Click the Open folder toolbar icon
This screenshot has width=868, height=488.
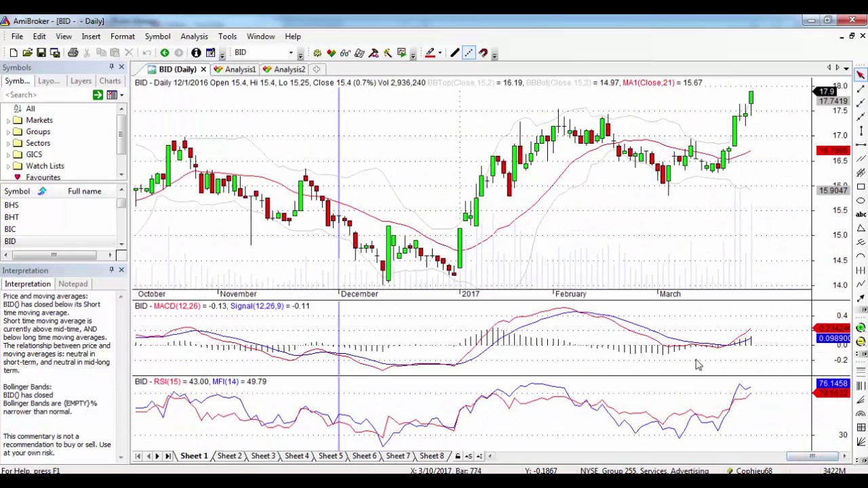(x=27, y=53)
